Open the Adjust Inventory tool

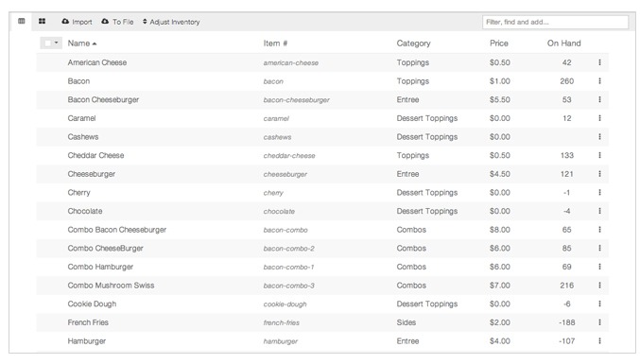click(x=171, y=22)
